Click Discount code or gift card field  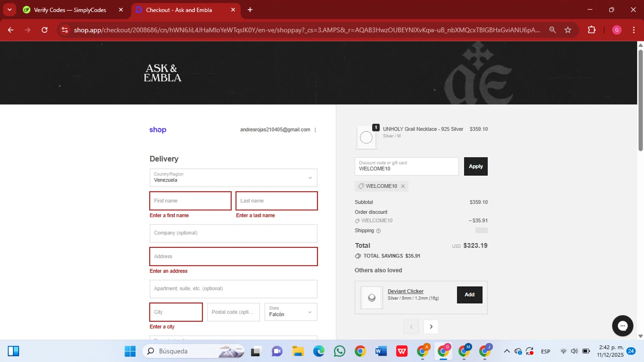pos(407,167)
